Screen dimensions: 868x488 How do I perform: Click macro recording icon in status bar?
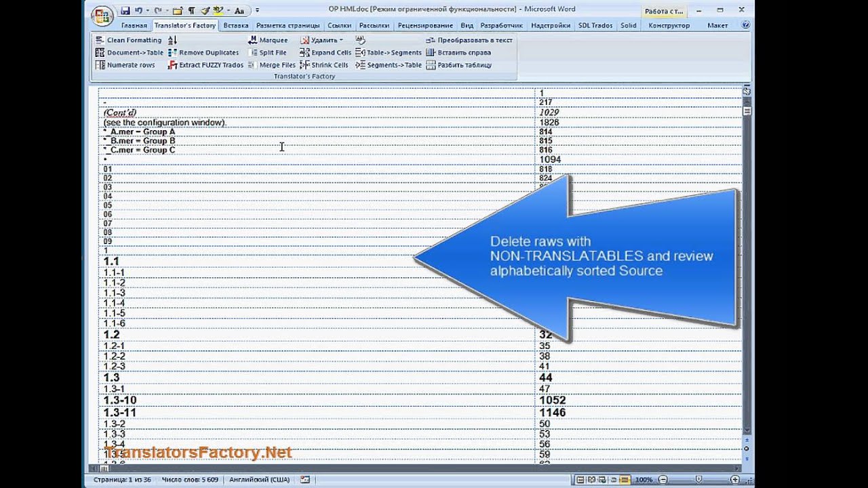click(x=304, y=479)
